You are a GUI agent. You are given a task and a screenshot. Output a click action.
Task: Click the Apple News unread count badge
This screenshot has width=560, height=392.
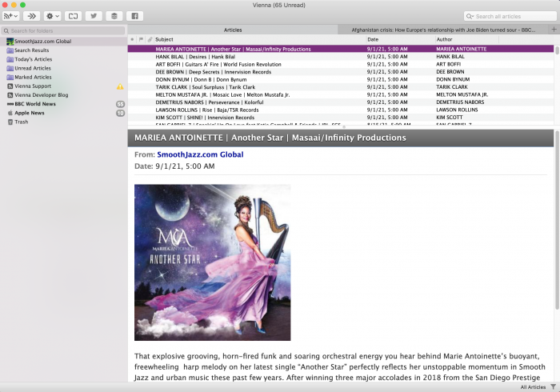pos(120,113)
